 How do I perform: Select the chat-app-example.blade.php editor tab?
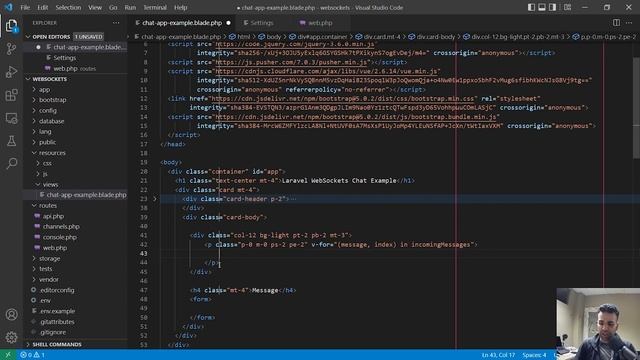182,23
